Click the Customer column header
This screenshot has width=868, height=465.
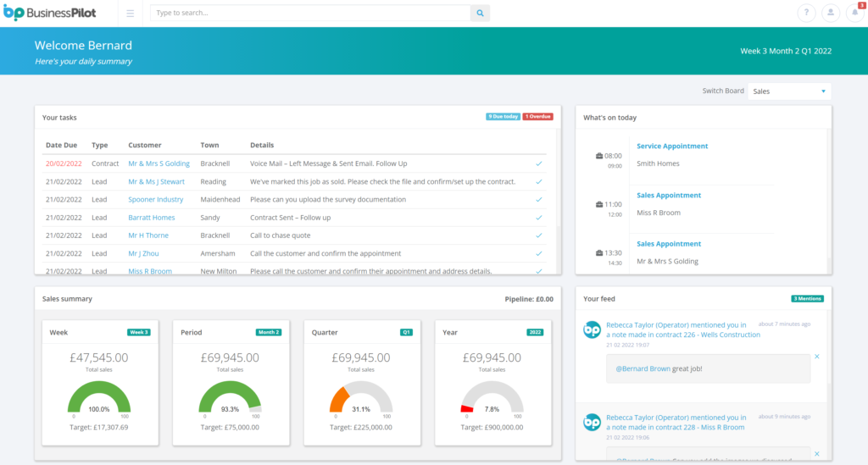point(144,145)
